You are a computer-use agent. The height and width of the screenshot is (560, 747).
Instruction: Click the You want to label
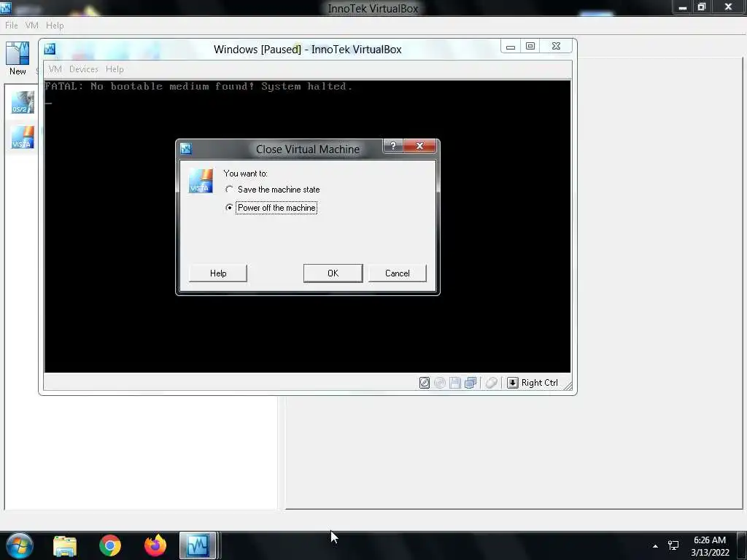pos(245,174)
